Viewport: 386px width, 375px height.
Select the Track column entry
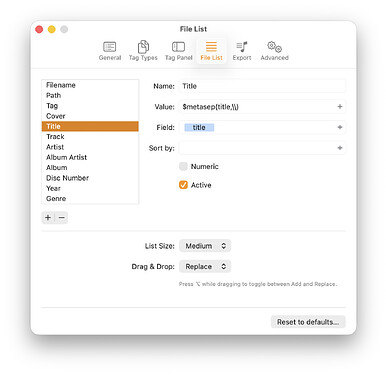coord(90,137)
